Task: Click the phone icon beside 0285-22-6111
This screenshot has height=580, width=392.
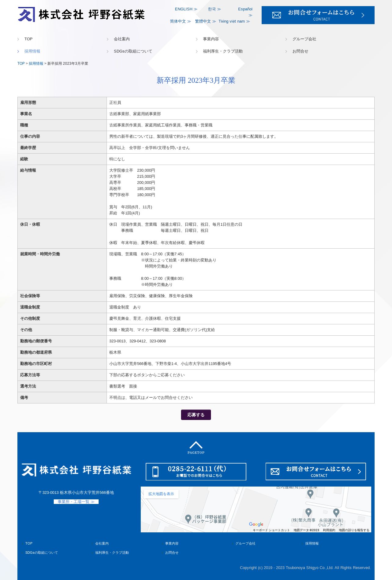Action: (155, 472)
